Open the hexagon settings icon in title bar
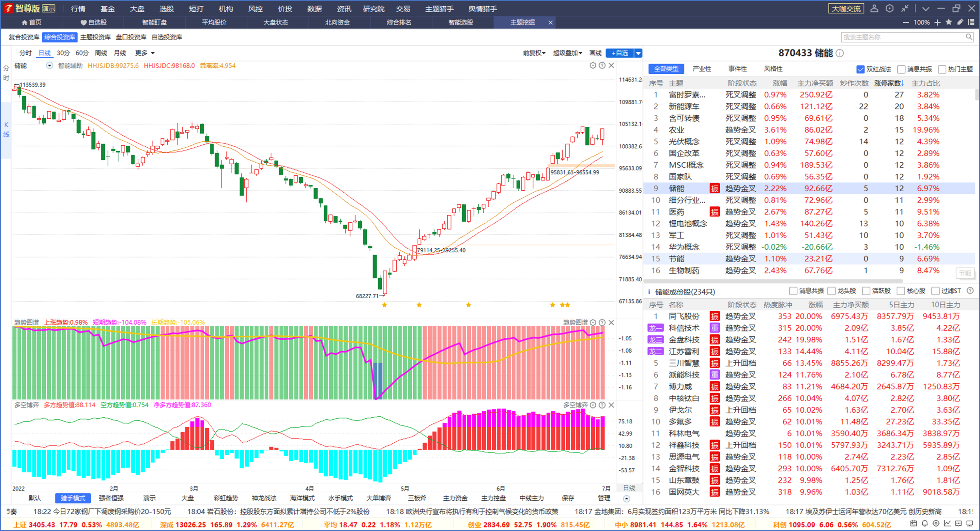Image resolution: width=980 pixels, height=531 pixels. 889,8
